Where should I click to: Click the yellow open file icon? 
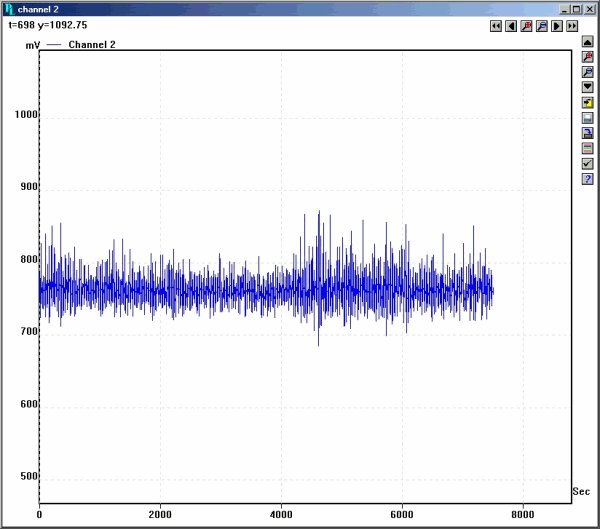[588, 103]
